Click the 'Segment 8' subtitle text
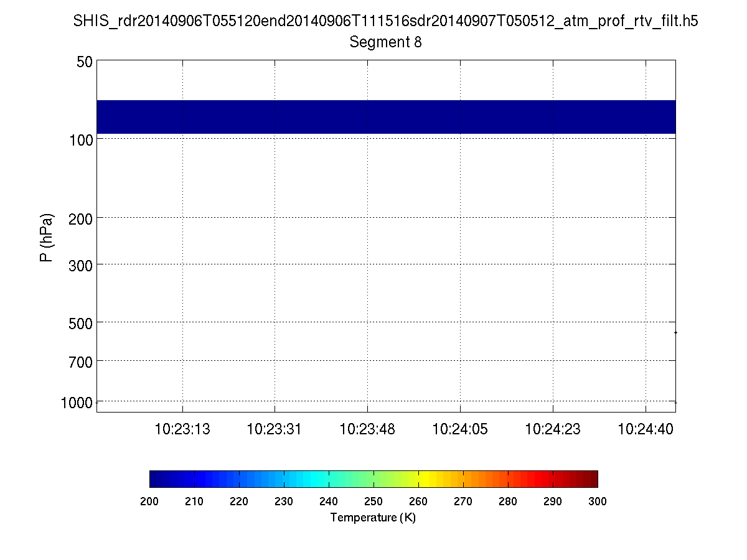The width and height of the screenshot is (747, 560). tap(386, 42)
